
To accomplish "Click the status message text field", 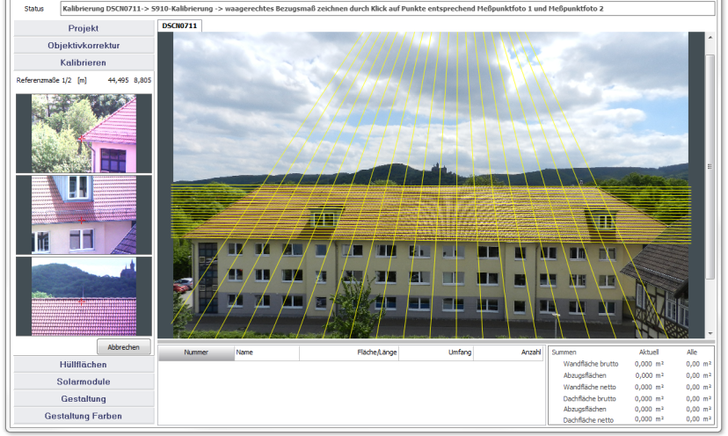I will tap(380, 8).
